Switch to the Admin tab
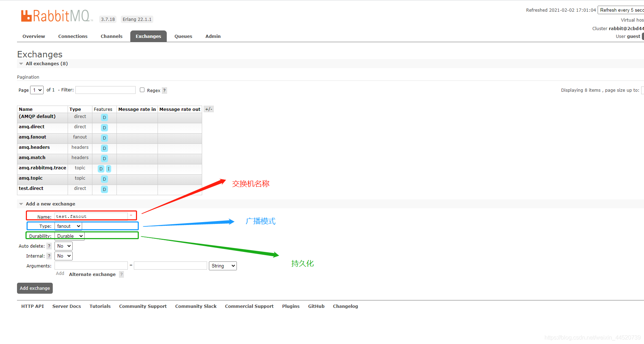The height and width of the screenshot is (344, 644). point(213,36)
